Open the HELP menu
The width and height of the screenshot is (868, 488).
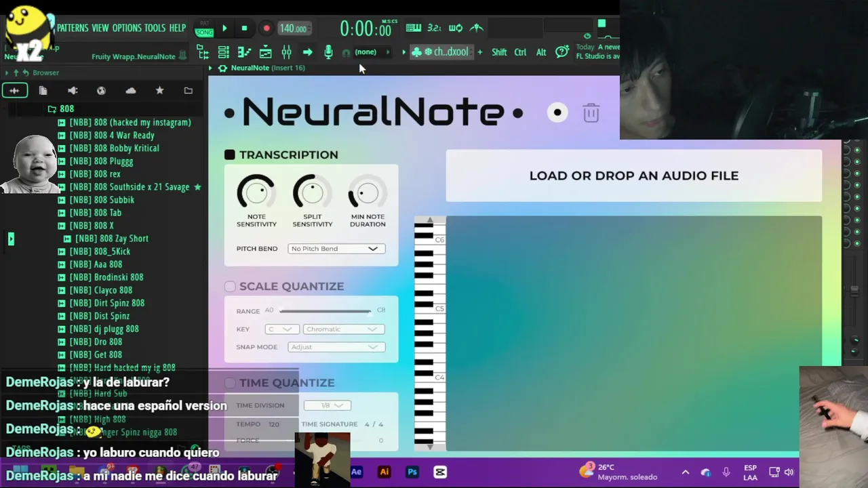(x=178, y=28)
